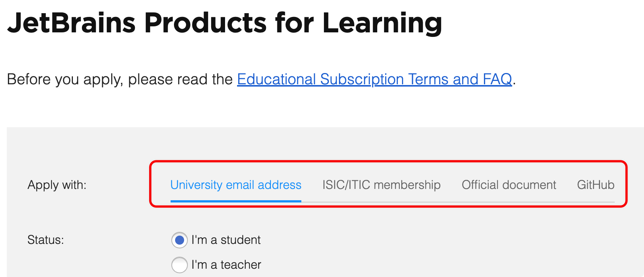The height and width of the screenshot is (277, 644).
Task: Re-select University email address application
Action: (x=236, y=185)
